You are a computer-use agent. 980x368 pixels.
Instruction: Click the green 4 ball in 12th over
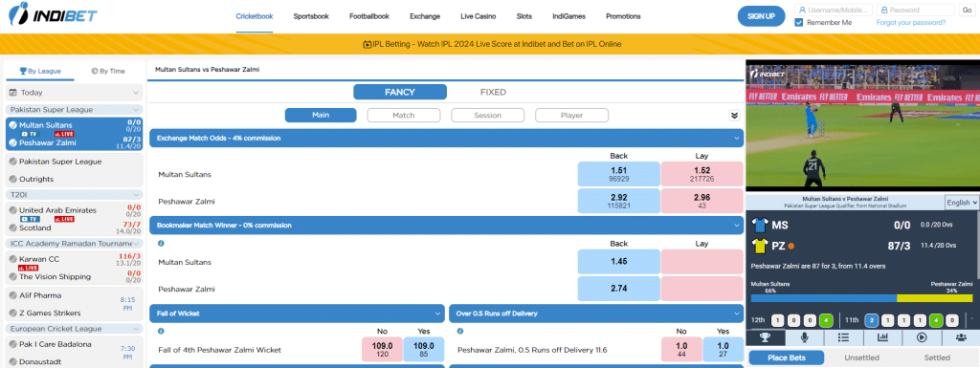pos(826,320)
